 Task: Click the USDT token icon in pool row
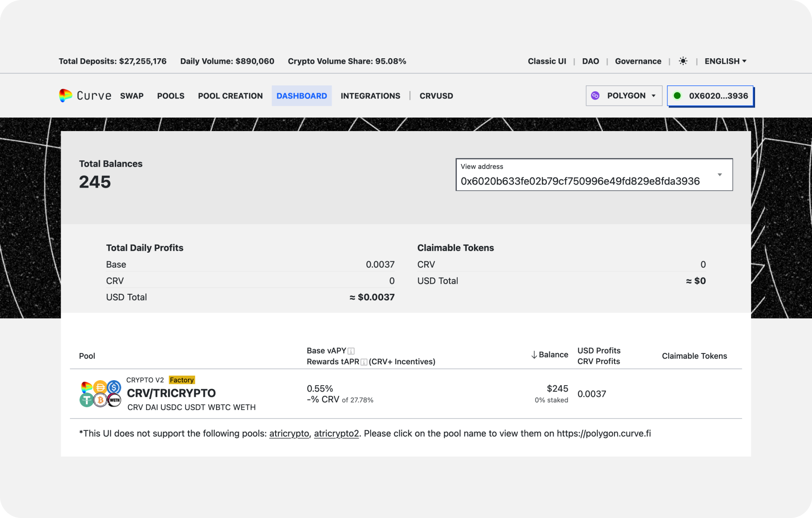[x=86, y=400]
